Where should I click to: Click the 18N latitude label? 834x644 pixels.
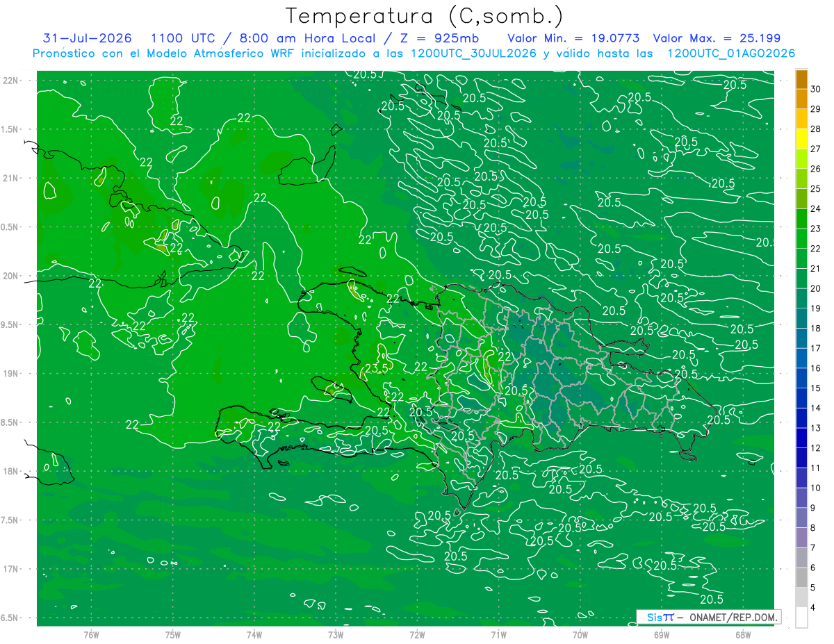coord(11,471)
